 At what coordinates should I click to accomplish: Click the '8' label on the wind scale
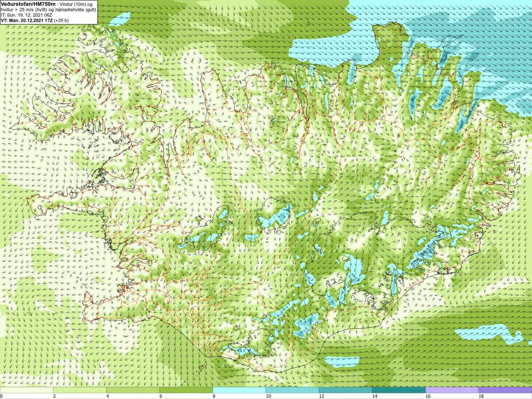click(214, 396)
